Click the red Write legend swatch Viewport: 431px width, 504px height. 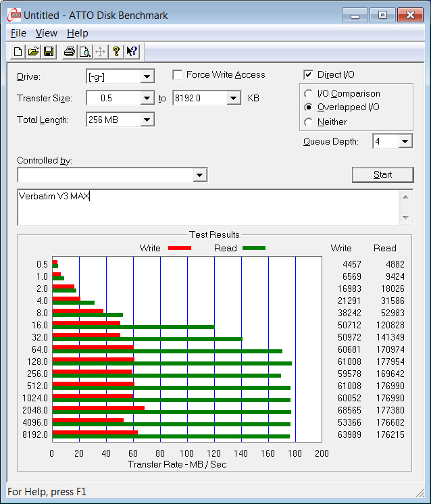pos(180,248)
